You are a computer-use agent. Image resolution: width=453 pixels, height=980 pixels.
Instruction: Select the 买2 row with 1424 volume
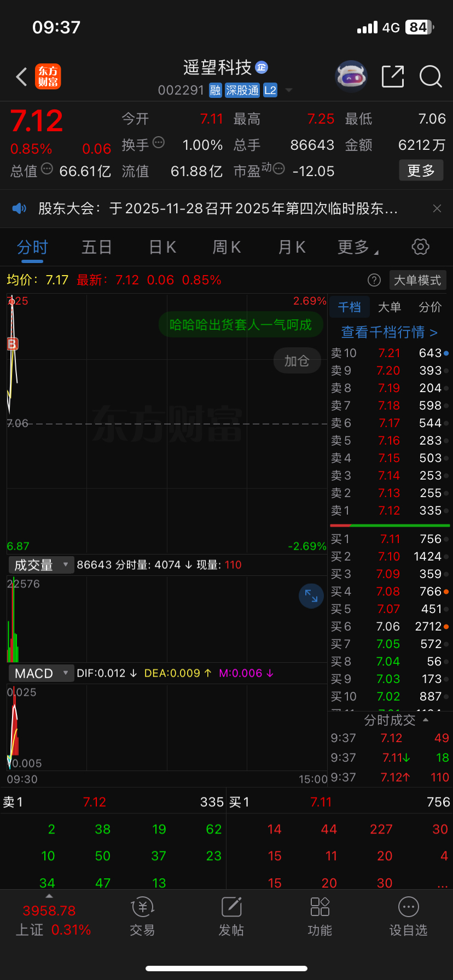pos(390,557)
